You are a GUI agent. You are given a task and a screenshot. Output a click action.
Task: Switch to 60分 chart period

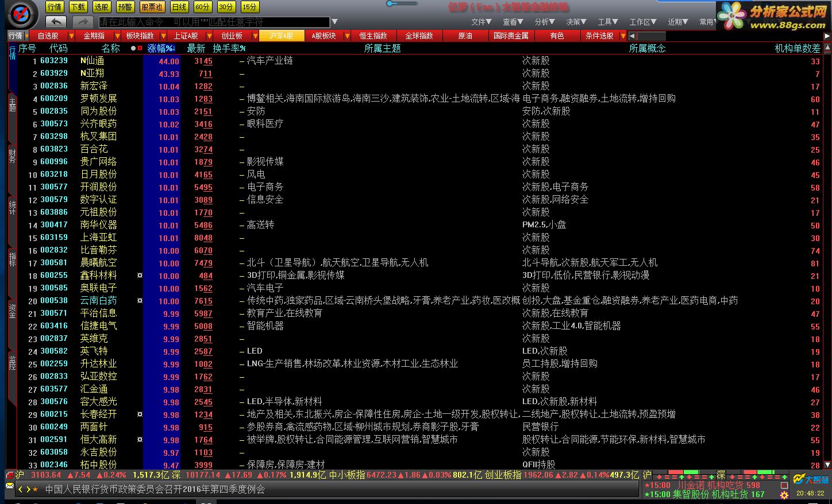click(x=202, y=7)
